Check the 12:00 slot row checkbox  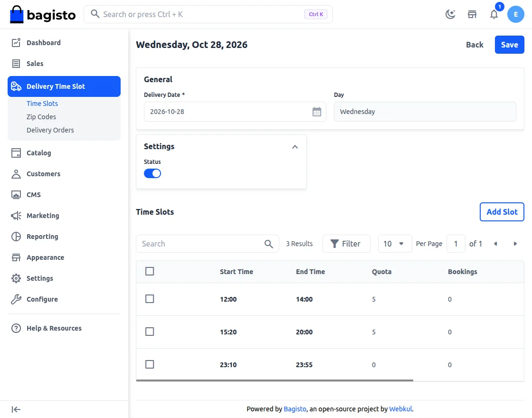click(150, 299)
